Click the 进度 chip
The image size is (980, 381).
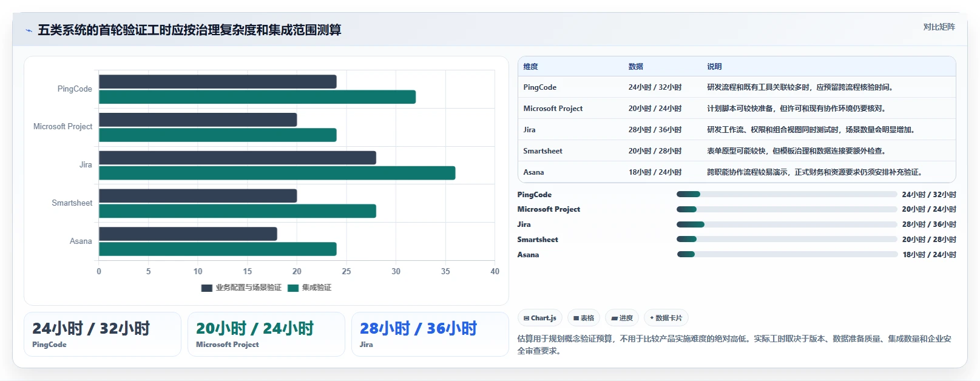point(622,318)
